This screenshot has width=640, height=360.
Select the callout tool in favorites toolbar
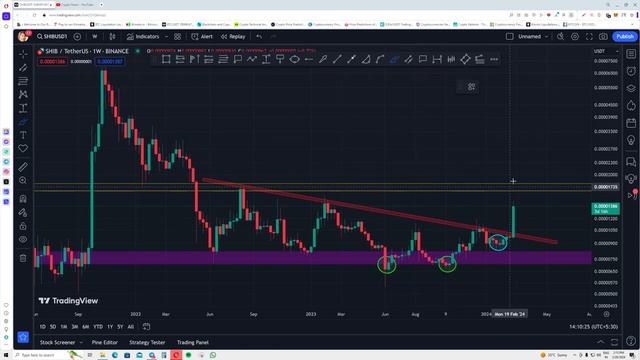[238, 60]
